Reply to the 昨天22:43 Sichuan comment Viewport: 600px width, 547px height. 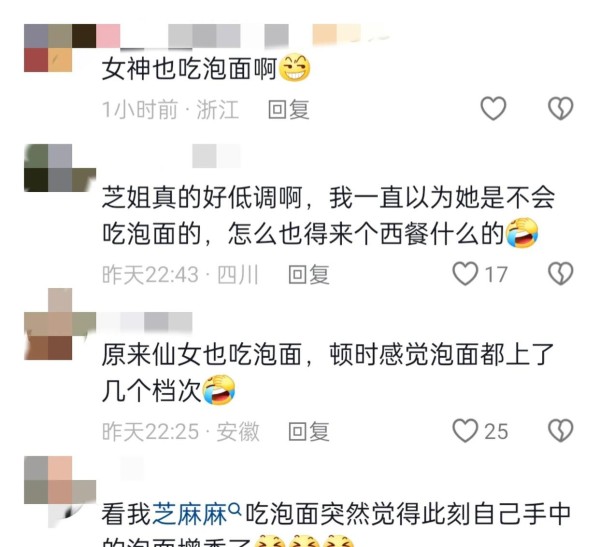coord(309,274)
